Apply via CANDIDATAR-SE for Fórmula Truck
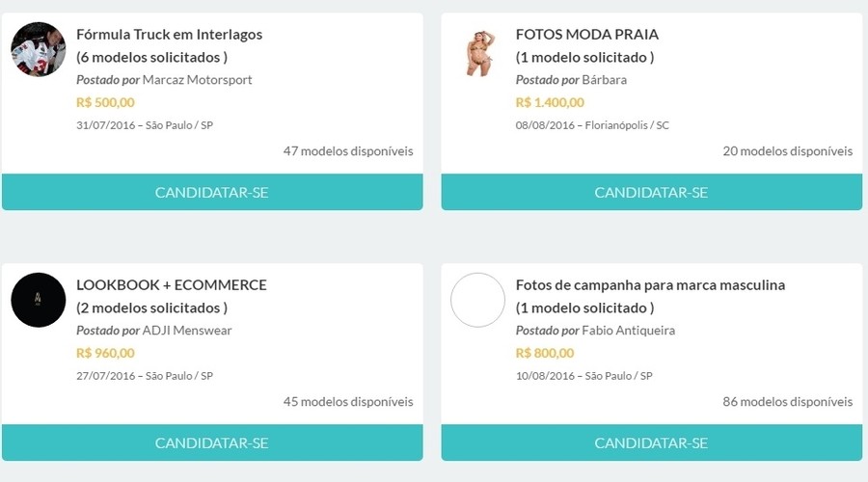Screen dimensions: 868x482 coord(212,192)
